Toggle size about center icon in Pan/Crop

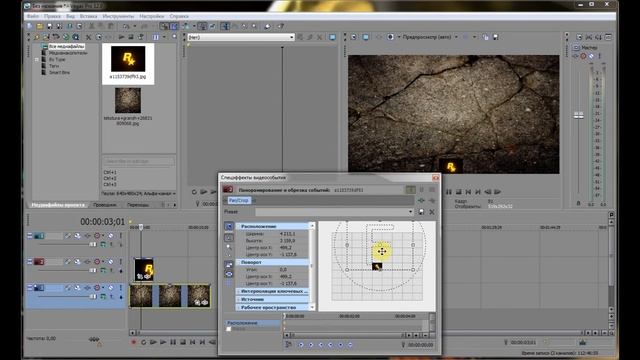click(229, 274)
